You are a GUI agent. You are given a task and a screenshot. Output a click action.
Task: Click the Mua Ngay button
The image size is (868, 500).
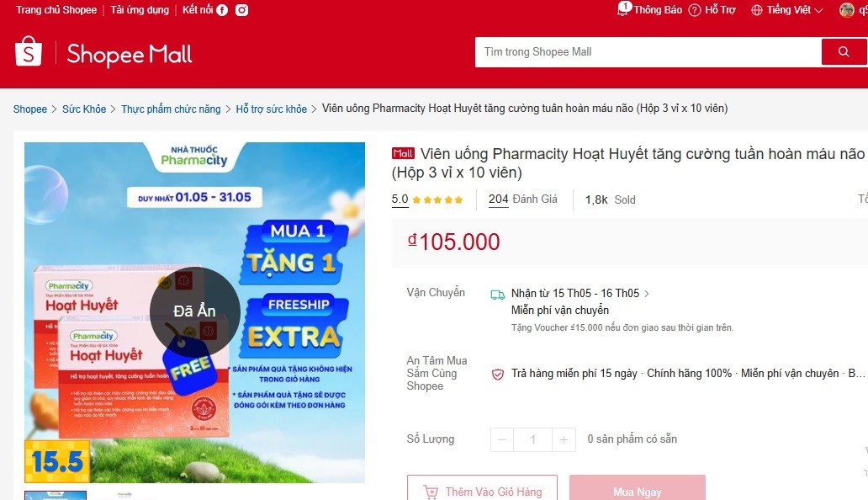pyautogui.click(x=638, y=489)
